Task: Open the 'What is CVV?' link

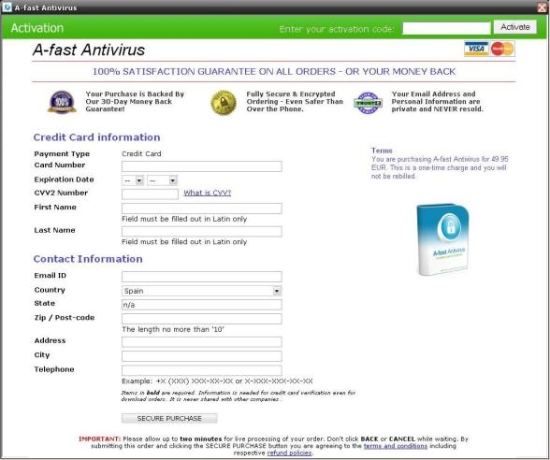Action: [x=207, y=193]
